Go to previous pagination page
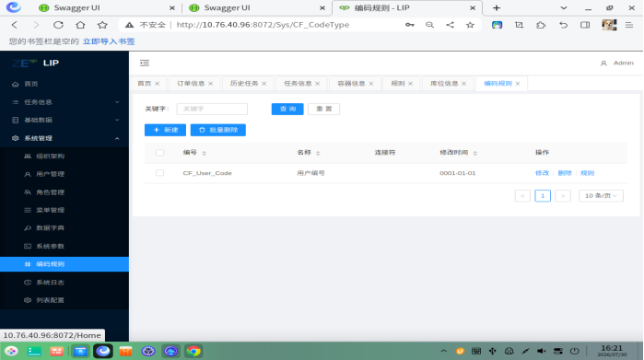Screen dimensions: 644x360 [522, 196]
